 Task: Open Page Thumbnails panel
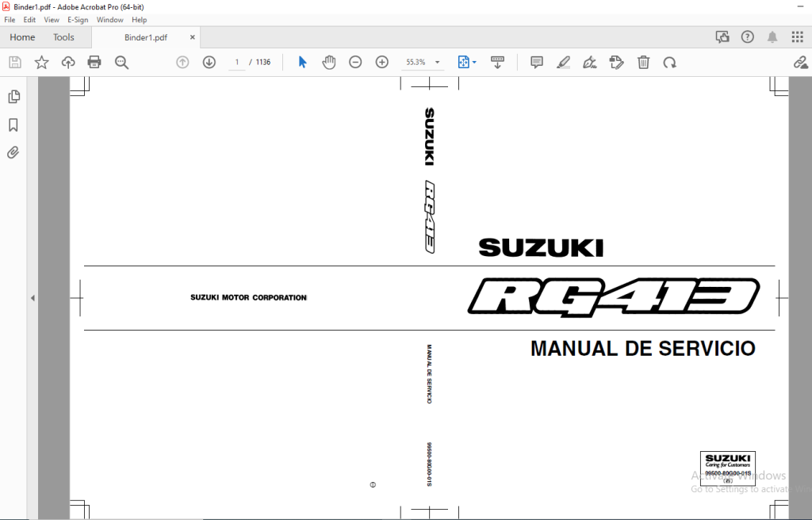click(14, 97)
